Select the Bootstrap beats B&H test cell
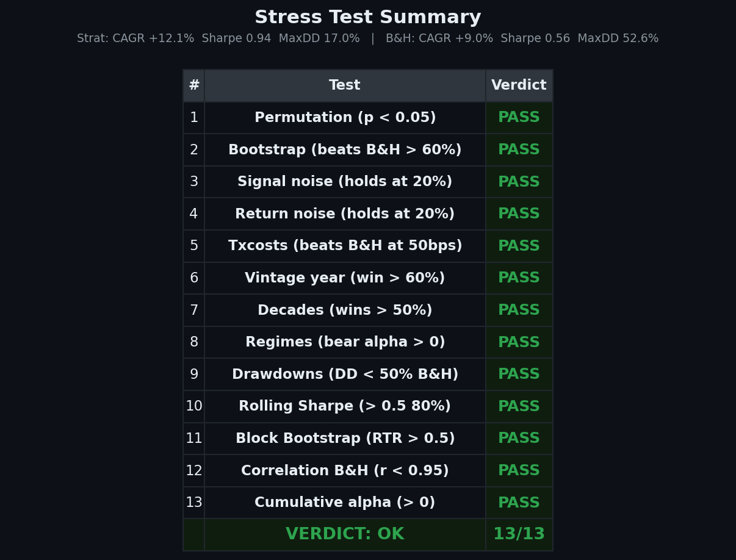Image resolution: width=736 pixels, height=560 pixels. [x=345, y=150]
